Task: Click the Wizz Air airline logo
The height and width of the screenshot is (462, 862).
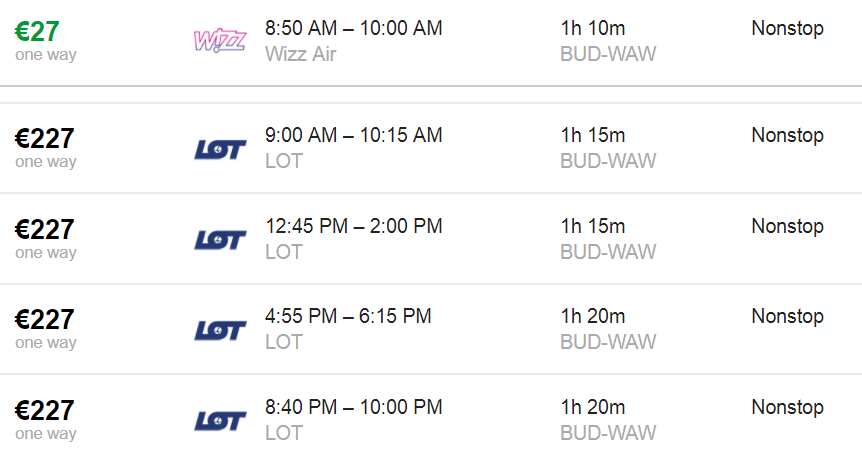Action: coord(220,41)
